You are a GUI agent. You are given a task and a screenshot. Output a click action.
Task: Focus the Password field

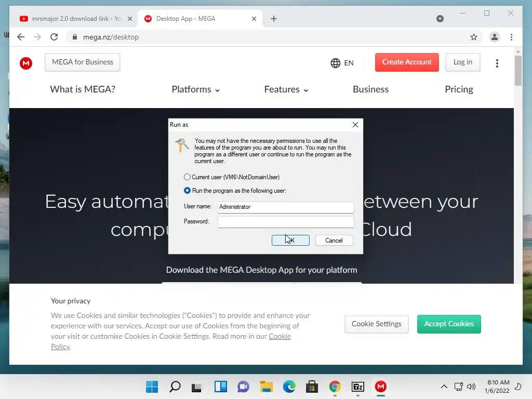click(286, 222)
